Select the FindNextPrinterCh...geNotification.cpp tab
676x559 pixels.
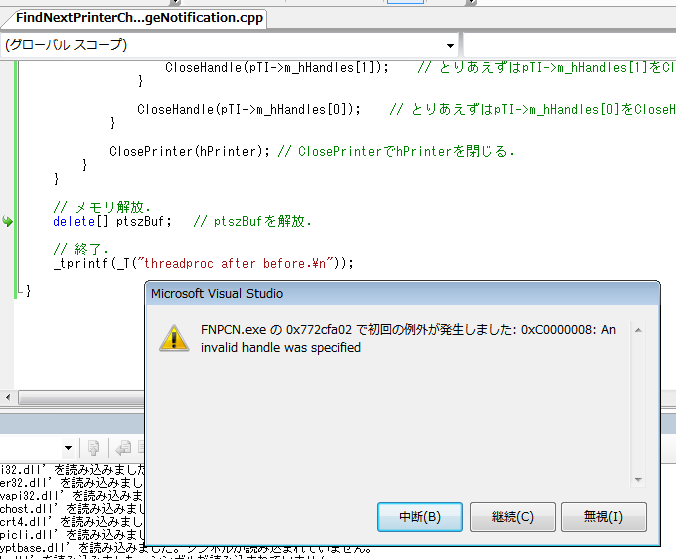(139, 18)
